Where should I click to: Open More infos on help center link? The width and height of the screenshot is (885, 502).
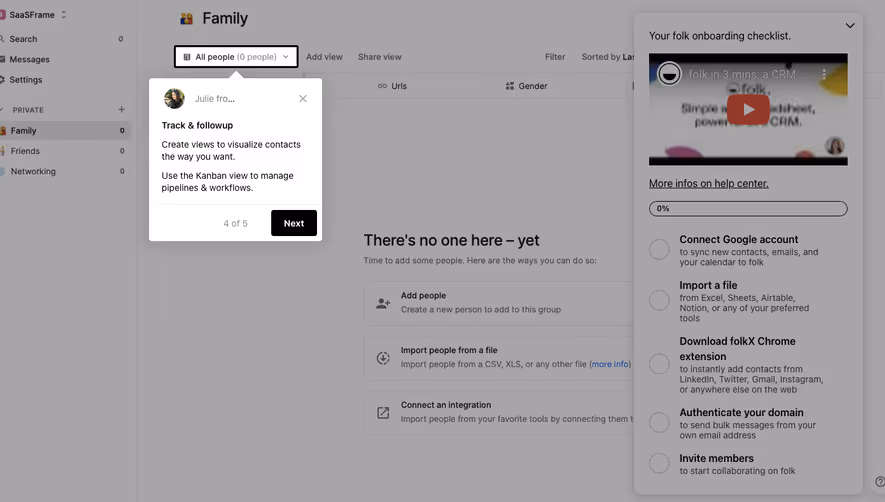[x=708, y=184]
